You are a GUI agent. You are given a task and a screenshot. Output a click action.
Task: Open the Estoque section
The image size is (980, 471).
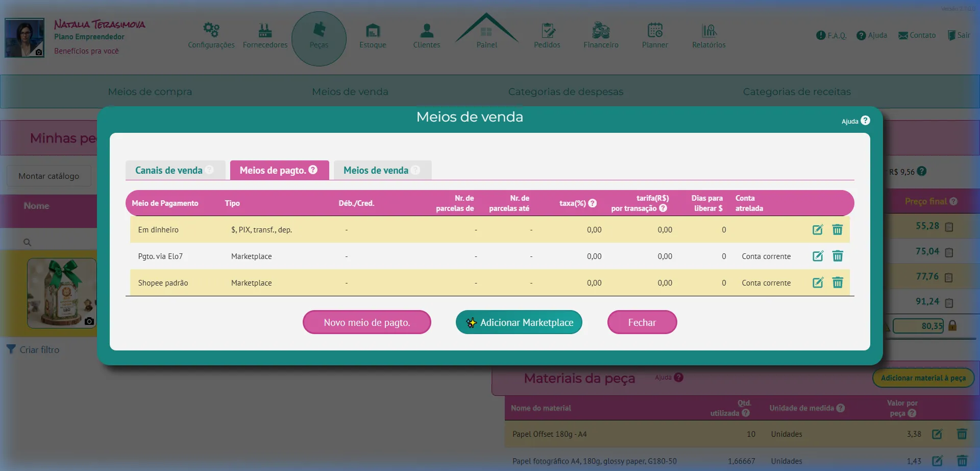click(373, 35)
